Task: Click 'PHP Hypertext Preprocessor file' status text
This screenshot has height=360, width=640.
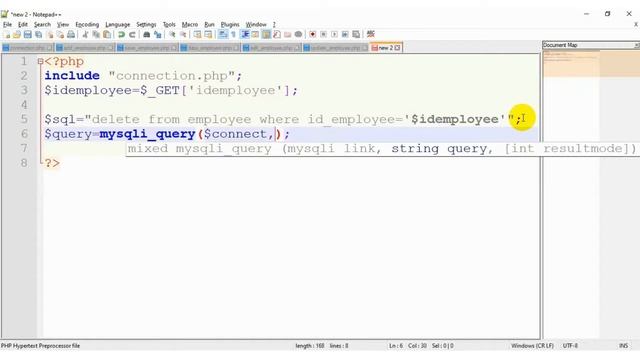Action: point(40,346)
